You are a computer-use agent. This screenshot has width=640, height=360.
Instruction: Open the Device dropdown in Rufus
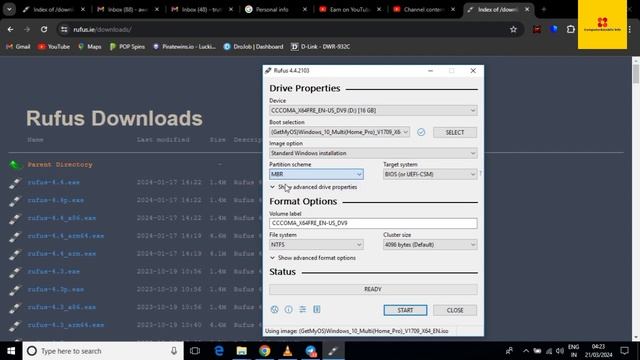[373, 111]
